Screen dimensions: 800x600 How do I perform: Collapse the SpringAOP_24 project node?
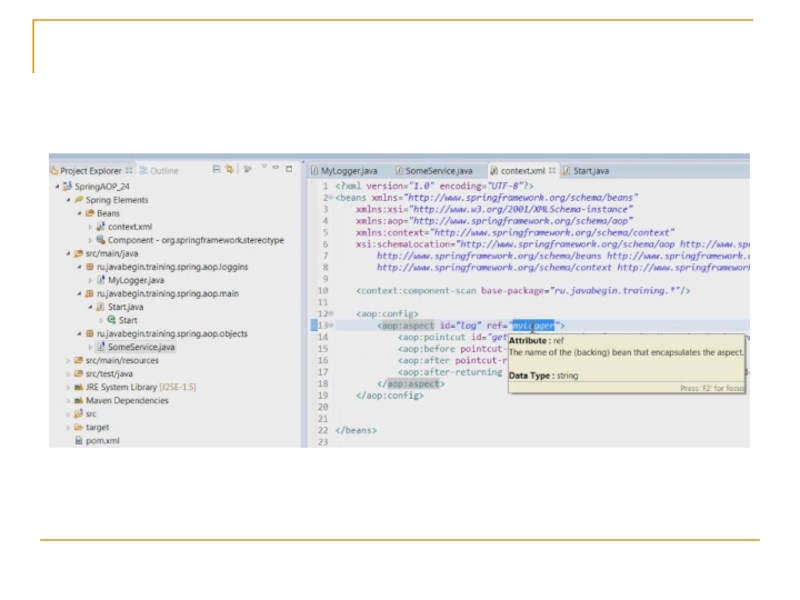[x=56, y=186]
